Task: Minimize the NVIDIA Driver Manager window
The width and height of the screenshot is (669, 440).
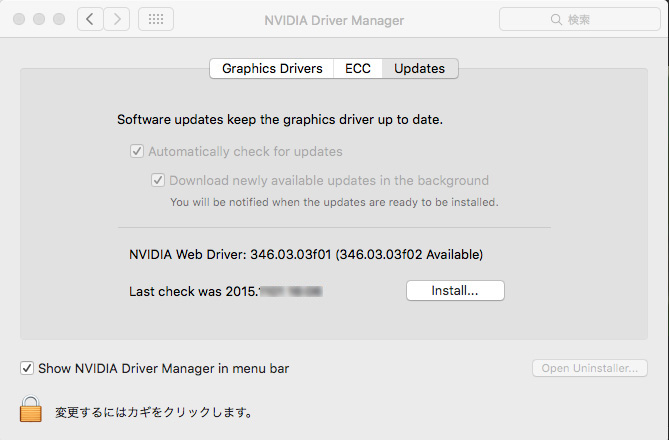Action: (x=39, y=19)
